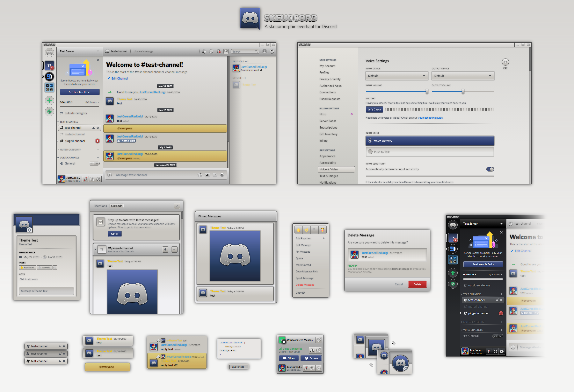Open the Inbox icon beside Search

point(264,51)
